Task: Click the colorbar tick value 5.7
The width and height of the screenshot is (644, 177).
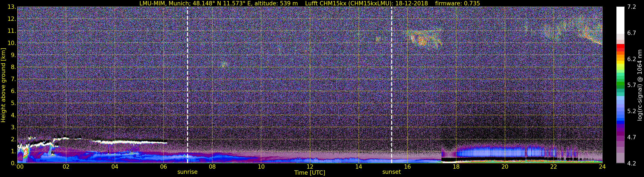Action: pos(632,85)
